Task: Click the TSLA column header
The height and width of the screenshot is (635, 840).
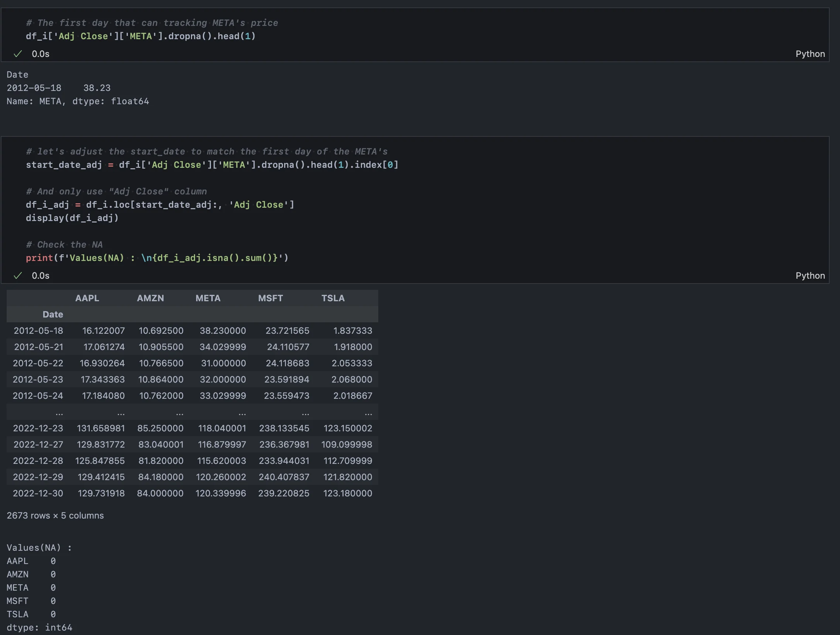Action: pos(333,298)
